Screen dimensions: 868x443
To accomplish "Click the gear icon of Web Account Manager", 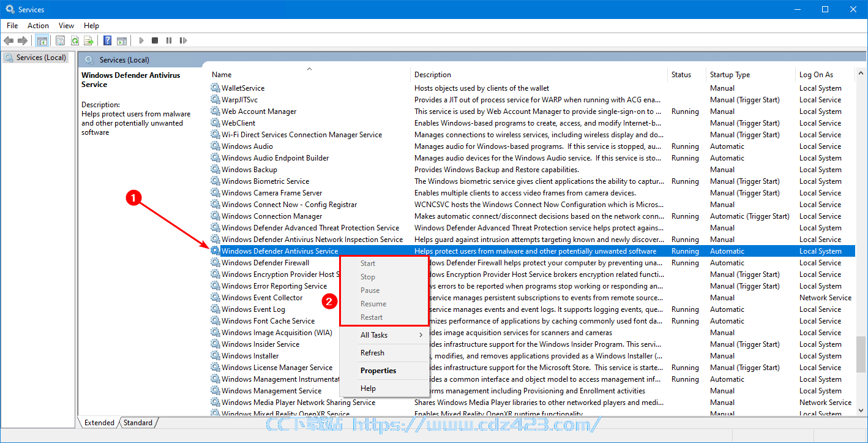I will point(215,112).
